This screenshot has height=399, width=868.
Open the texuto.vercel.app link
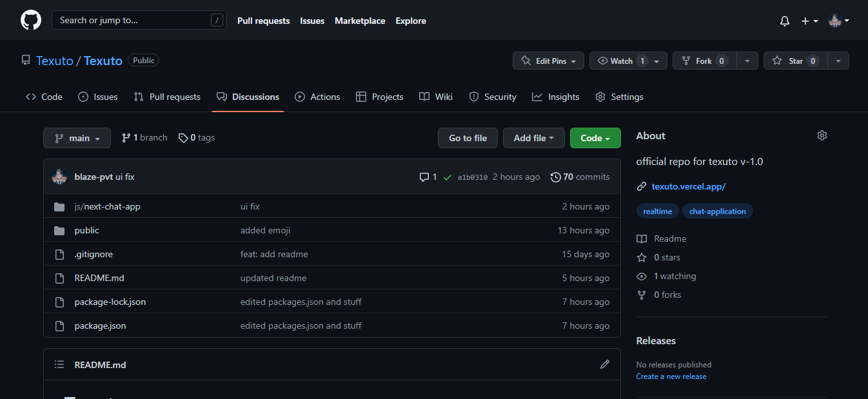point(689,186)
